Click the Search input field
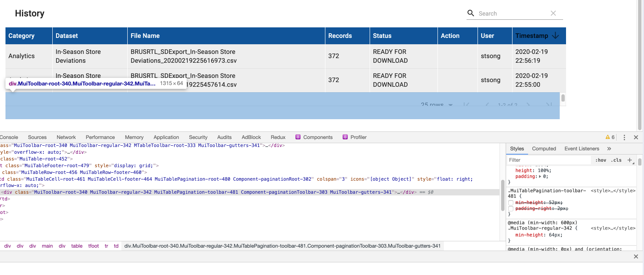 pyautogui.click(x=512, y=13)
